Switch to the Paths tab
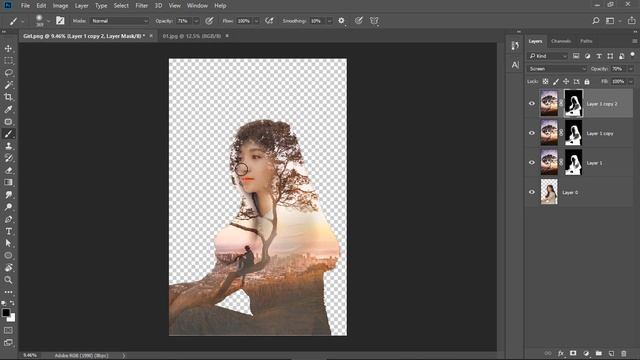640x360 pixels. click(x=586, y=41)
